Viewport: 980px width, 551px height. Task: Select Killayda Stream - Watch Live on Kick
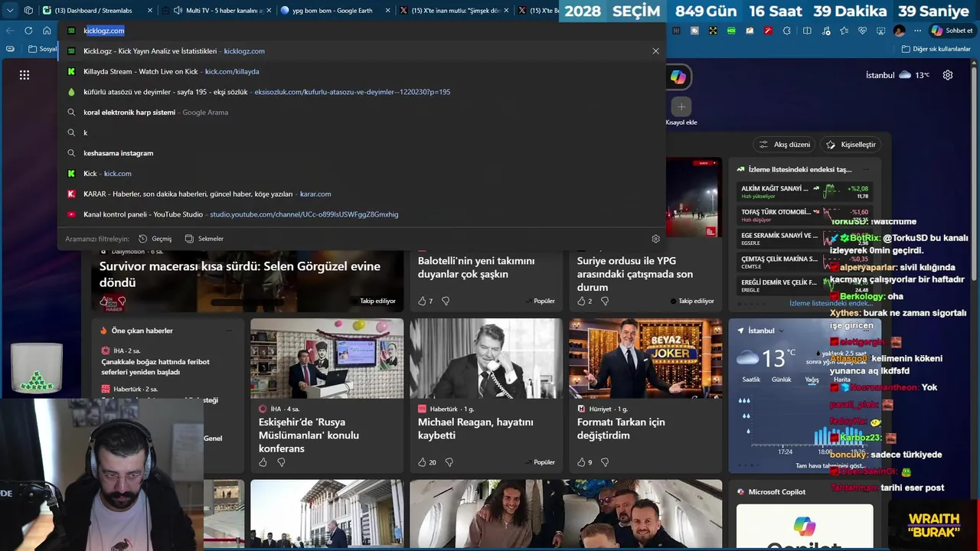coord(361,71)
